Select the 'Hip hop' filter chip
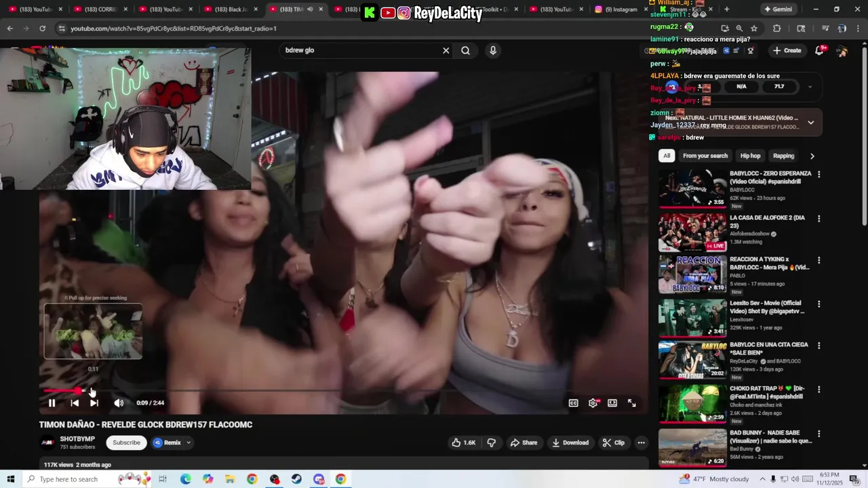The height and width of the screenshot is (488, 868). tap(750, 156)
